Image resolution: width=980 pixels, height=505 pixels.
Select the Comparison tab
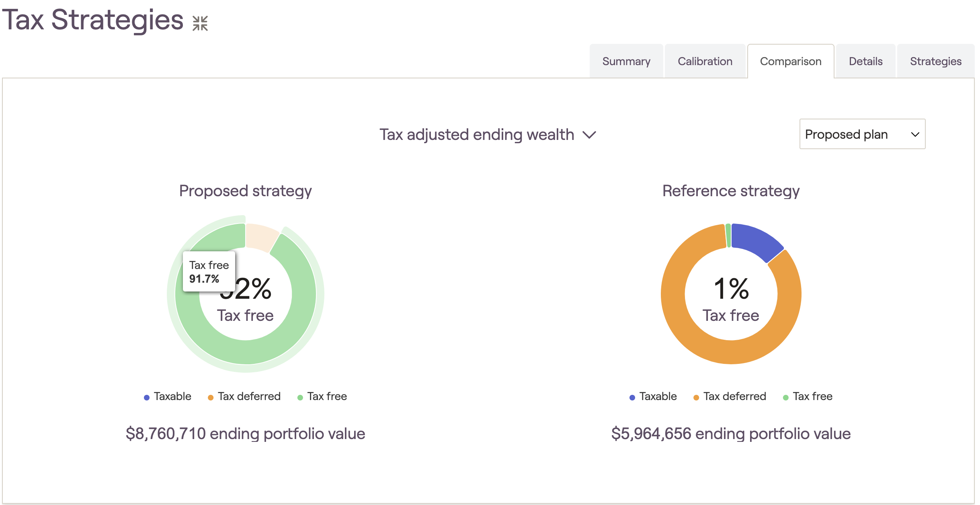coord(790,61)
